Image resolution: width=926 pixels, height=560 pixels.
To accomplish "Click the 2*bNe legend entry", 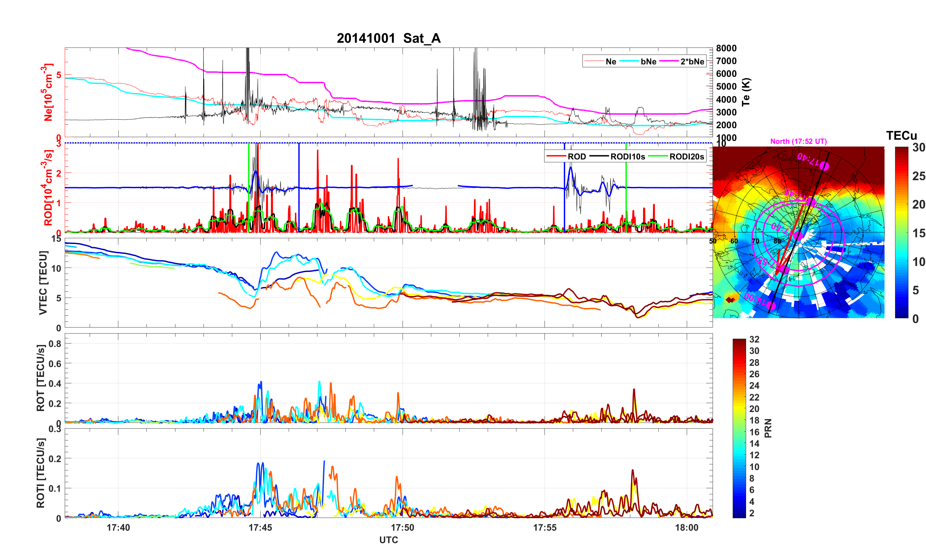I will pos(692,62).
